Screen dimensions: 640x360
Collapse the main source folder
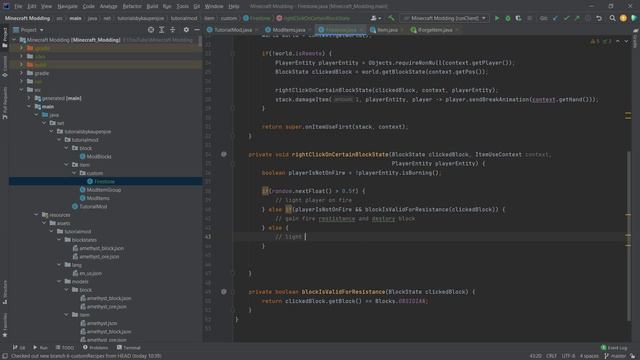(29, 107)
